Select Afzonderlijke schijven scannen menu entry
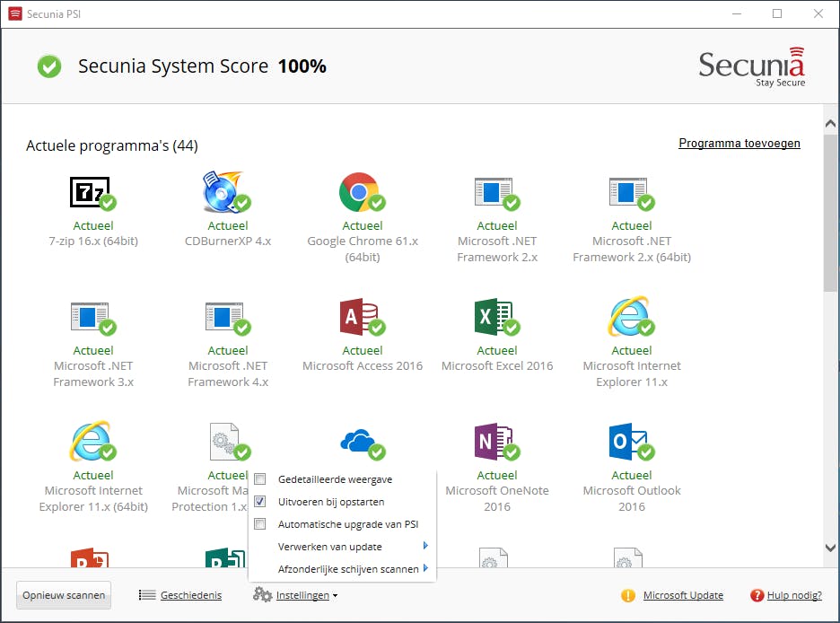The width and height of the screenshot is (840, 623). (343, 569)
